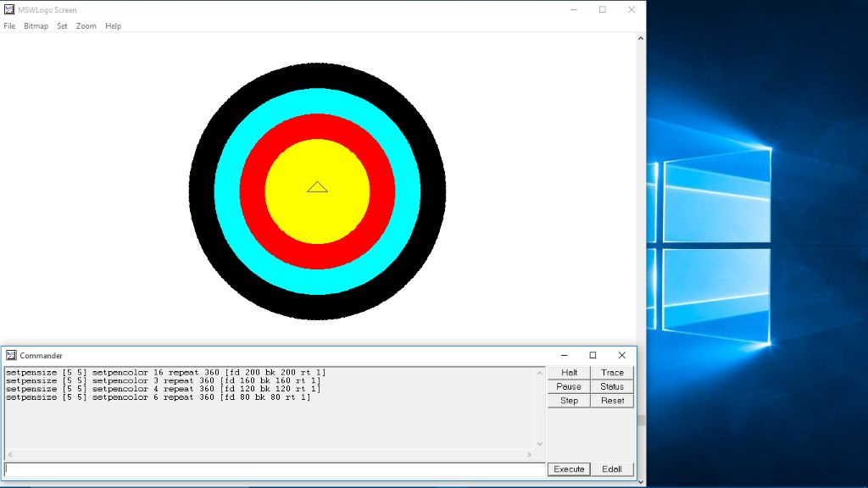This screenshot has width=868, height=488.
Task: Open the Set menu
Action: pyautogui.click(x=62, y=26)
